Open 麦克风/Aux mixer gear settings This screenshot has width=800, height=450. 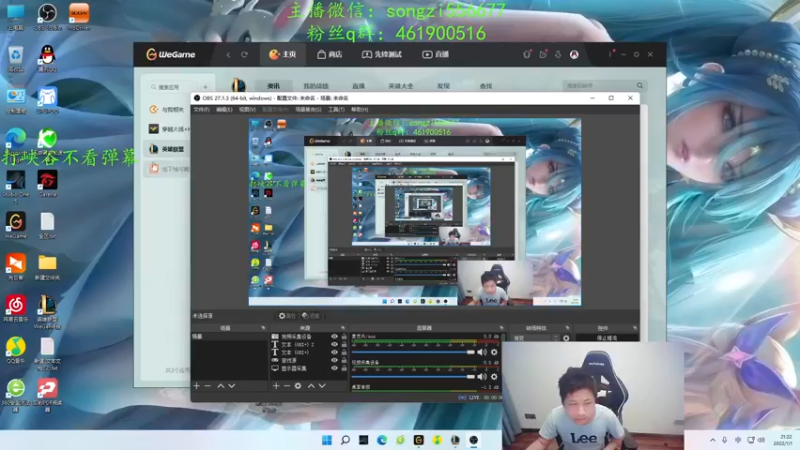click(494, 352)
